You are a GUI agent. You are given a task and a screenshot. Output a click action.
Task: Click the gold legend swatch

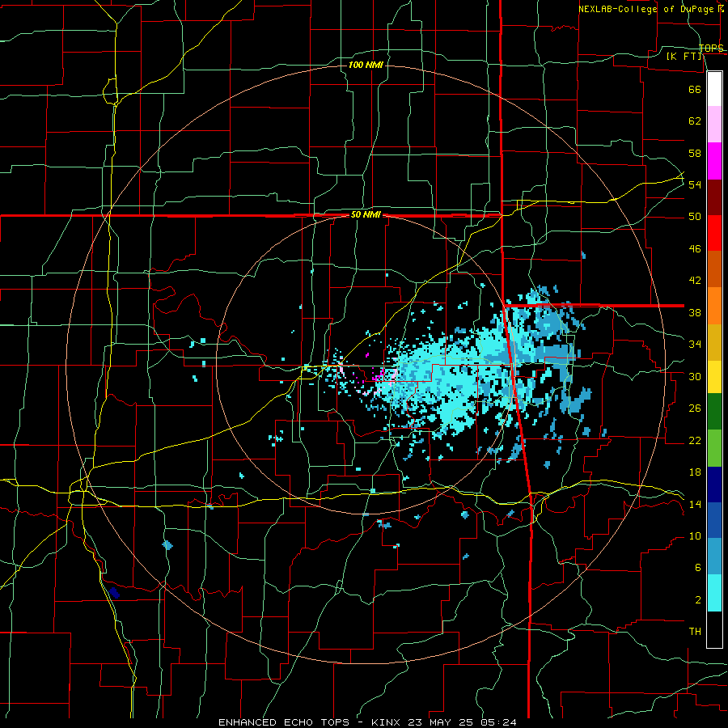coord(714,341)
